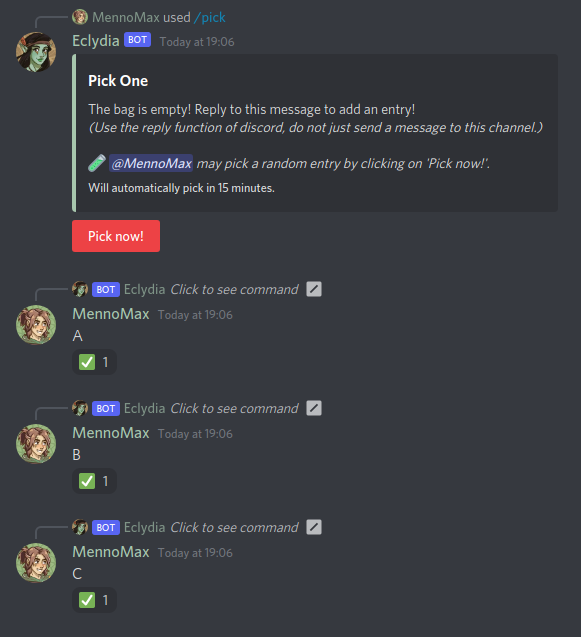Click MennoMax's avatar on message B
The image size is (581, 637).
(x=36, y=444)
